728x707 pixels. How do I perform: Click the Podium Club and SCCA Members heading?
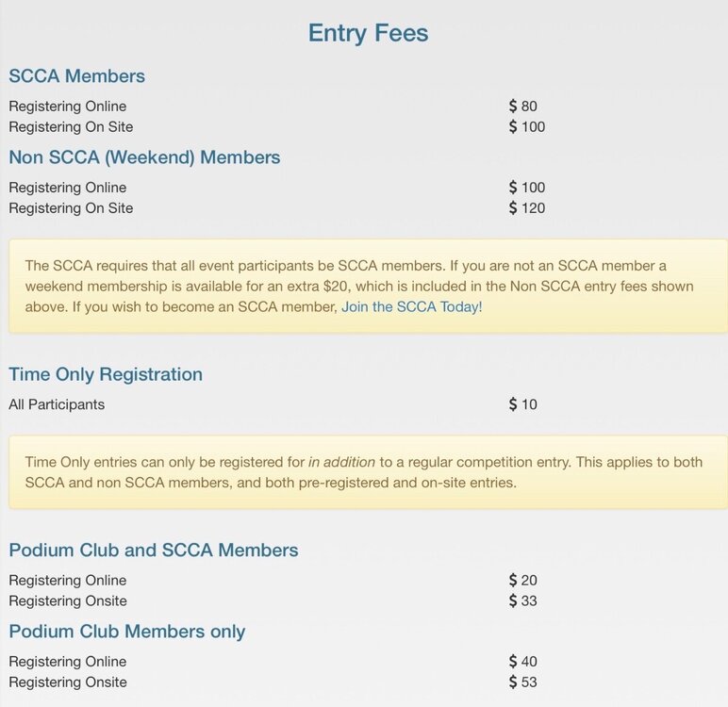click(x=154, y=551)
